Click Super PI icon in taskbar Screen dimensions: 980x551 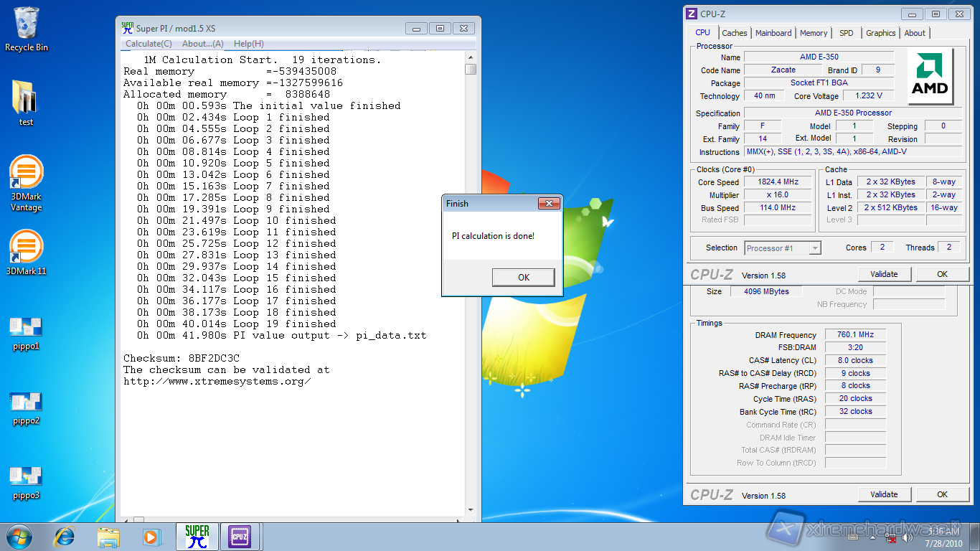pos(197,536)
